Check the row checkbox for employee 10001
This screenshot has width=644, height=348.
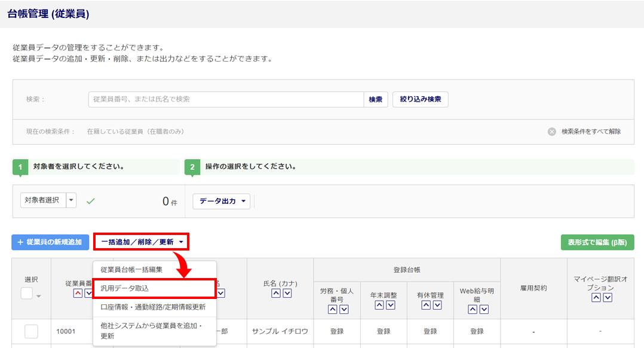coord(31,331)
